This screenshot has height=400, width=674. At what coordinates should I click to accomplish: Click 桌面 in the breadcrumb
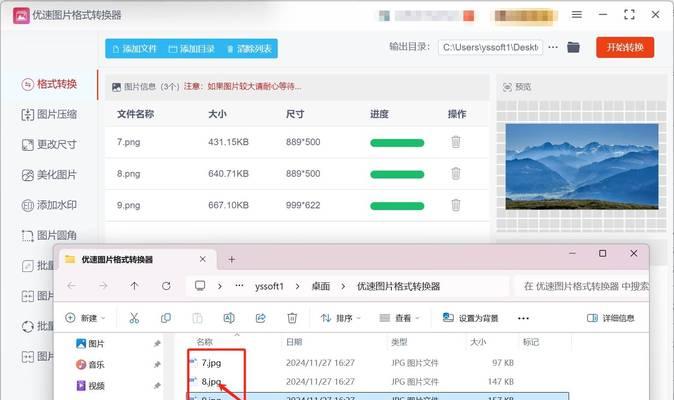point(321,287)
